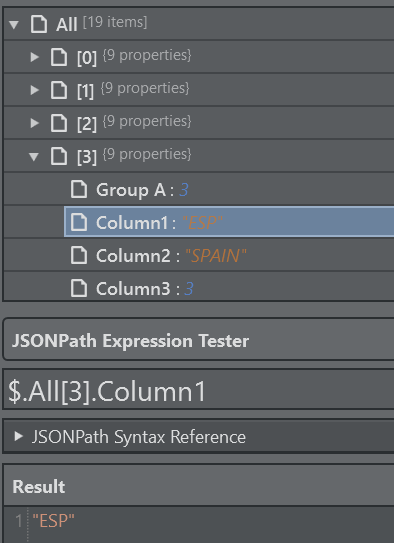
Task: Click {9 properties} text of item [2]
Action: [147, 122]
